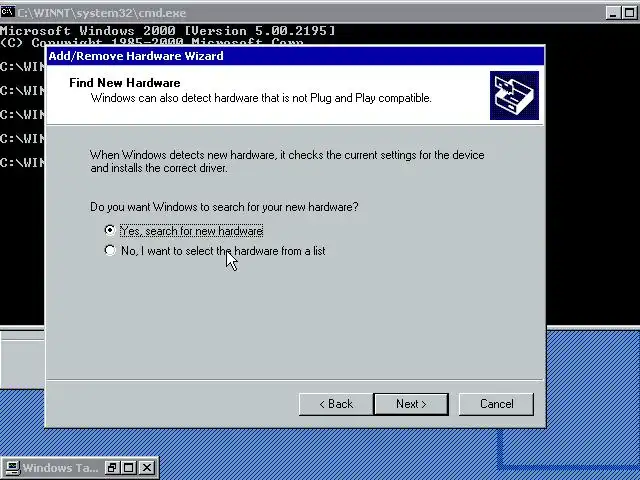640x480 pixels.
Task: Minimize the cmd.exe window
Action: click(x=613, y=13)
